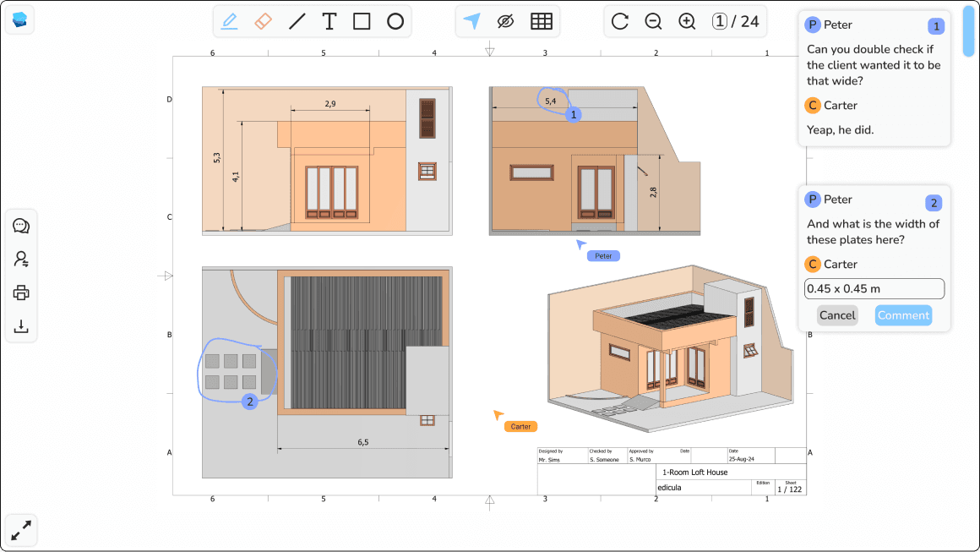This screenshot has width=980, height=552.
Task: Click Peter's avatar in first comment
Action: click(812, 25)
